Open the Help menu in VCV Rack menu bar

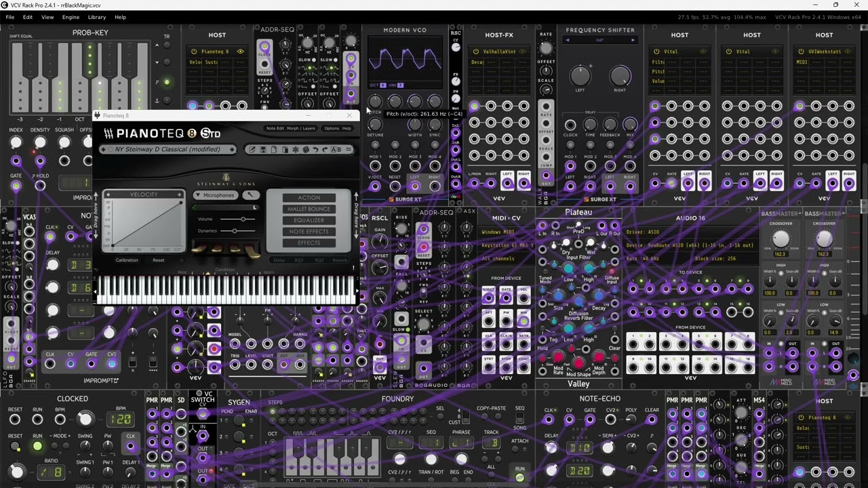point(120,17)
